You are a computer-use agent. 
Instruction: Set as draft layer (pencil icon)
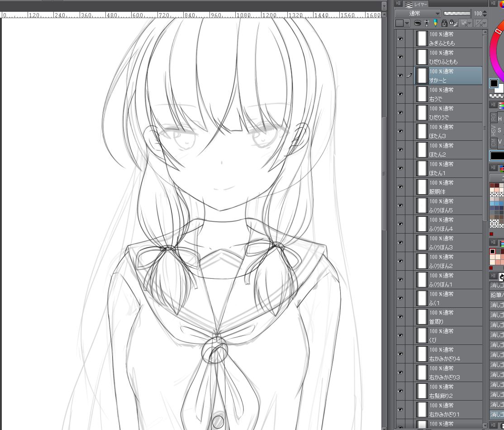click(435, 23)
